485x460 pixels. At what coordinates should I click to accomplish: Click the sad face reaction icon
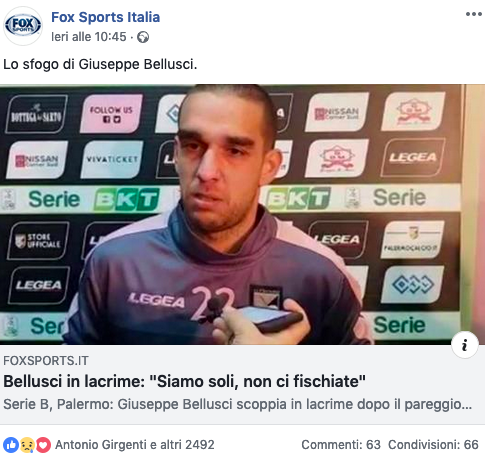pyautogui.click(x=27, y=445)
